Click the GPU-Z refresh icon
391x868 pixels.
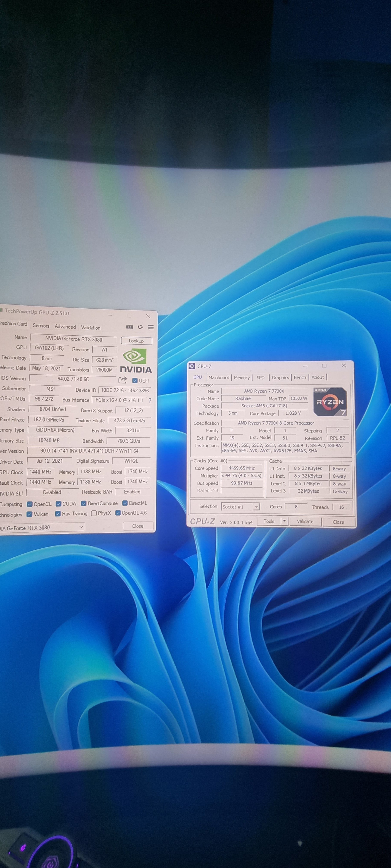pos(140,327)
